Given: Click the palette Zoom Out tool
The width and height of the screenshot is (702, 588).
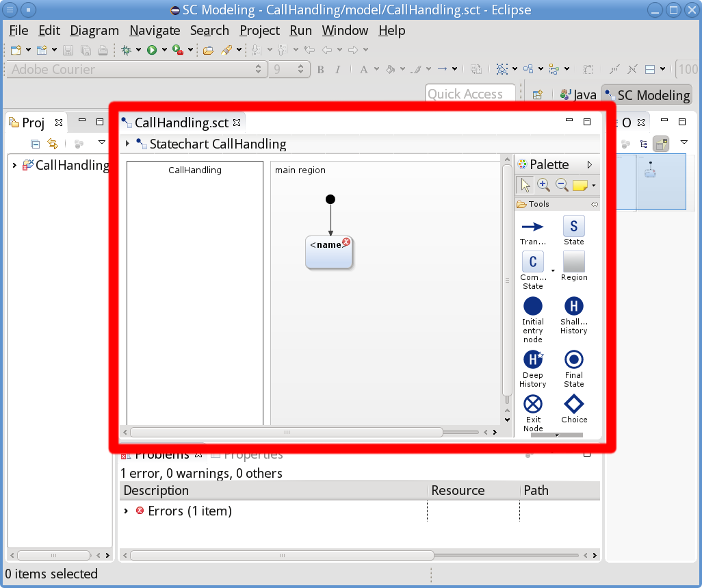Looking at the screenshot, I should pos(562,185).
